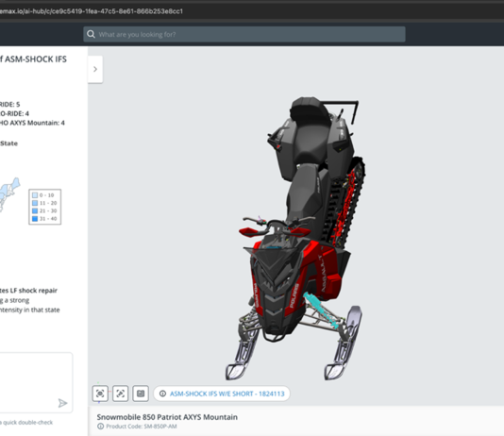Click the info icon in the ASM-SHOCK part pill

tap(162, 394)
